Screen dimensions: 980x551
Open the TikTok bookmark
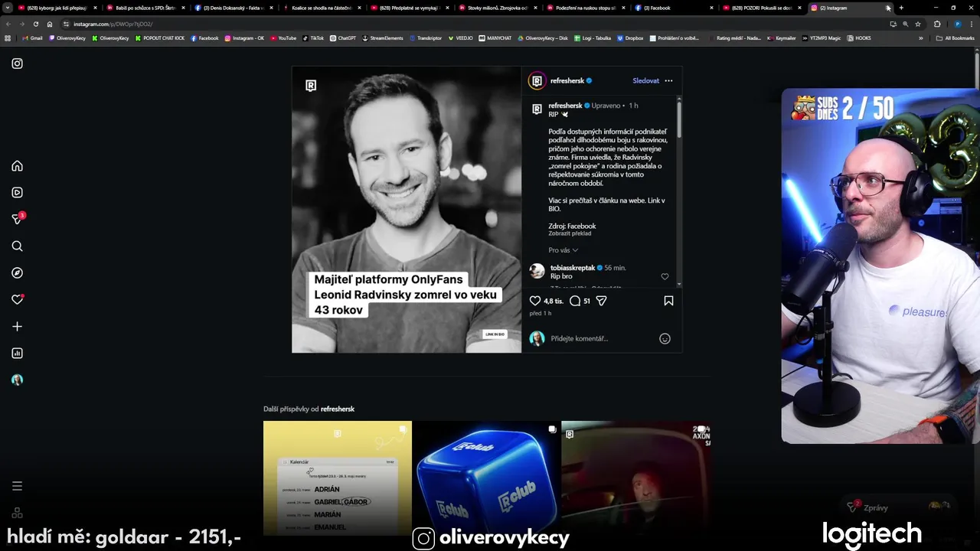click(x=313, y=37)
